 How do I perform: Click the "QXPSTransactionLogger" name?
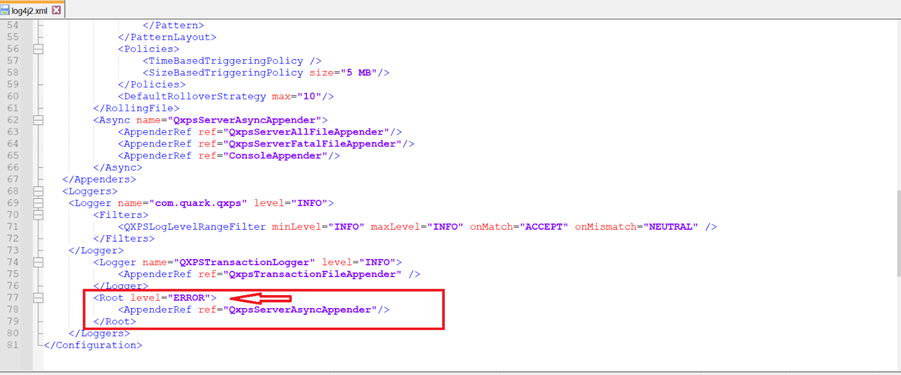[244, 262]
